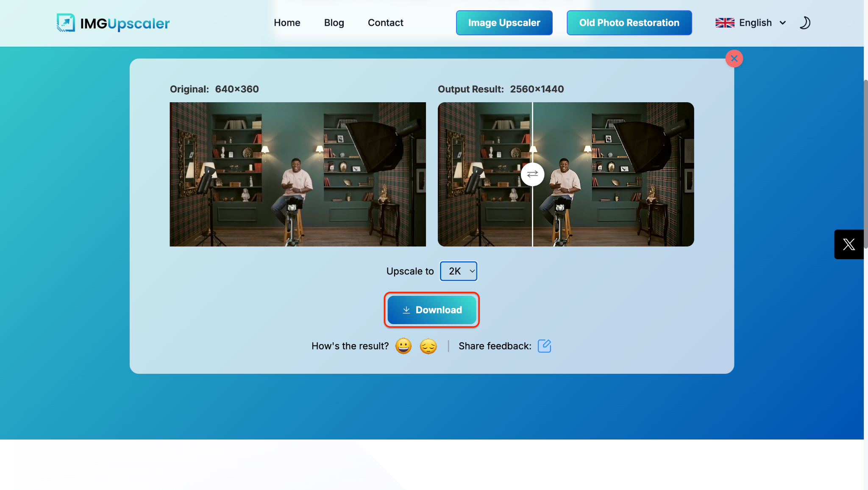Rate result with happy smiley emoji
The image size is (868, 490).
(x=403, y=346)
